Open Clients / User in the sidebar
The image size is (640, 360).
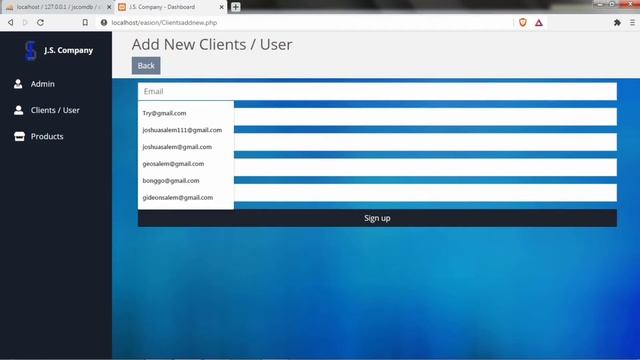pos(55,110)
